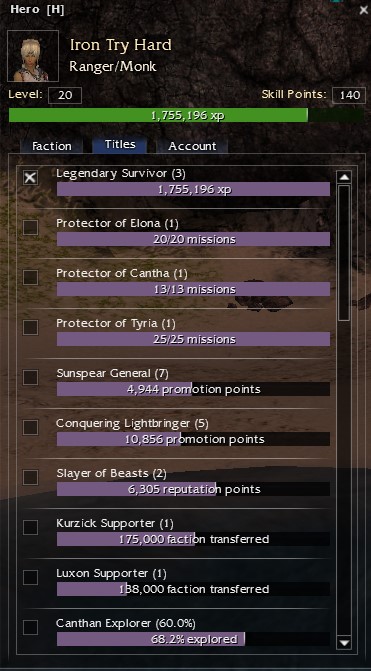Tick the Slayer of Beasts checkbox
The height and width of the screenshot is (671, 371).
[30, 477]
